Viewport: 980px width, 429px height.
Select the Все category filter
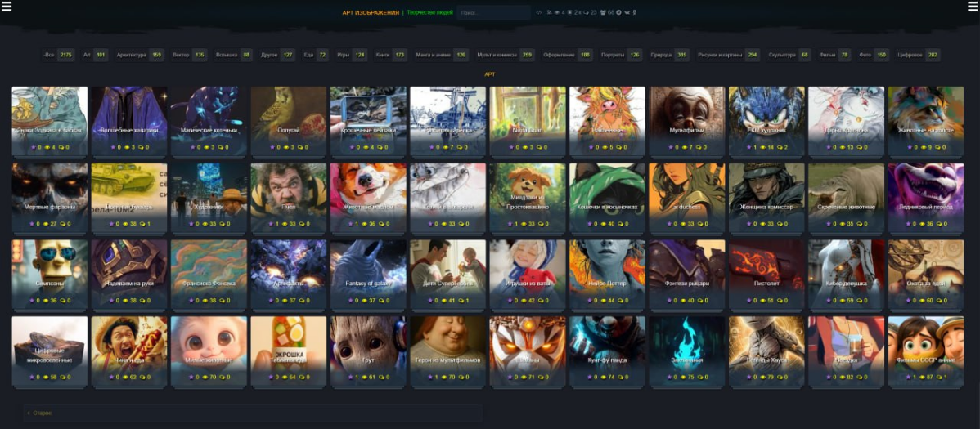pos(57,55)
